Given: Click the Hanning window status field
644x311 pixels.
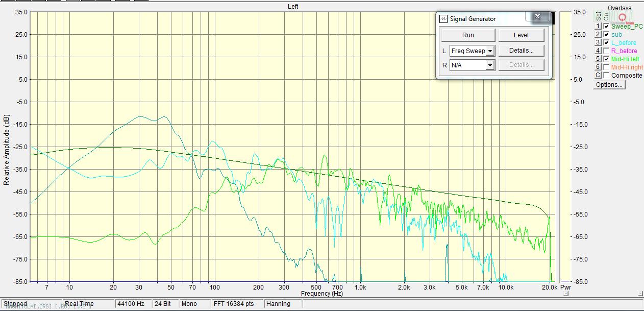Looking at the screenshot, I should click(x=283, y=304).
